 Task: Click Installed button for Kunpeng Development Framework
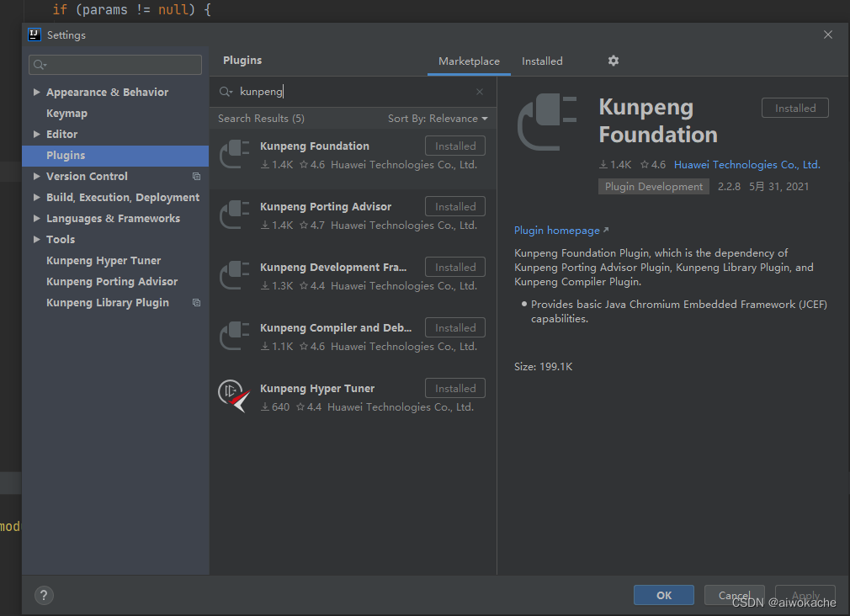click(x=455, y=268)
